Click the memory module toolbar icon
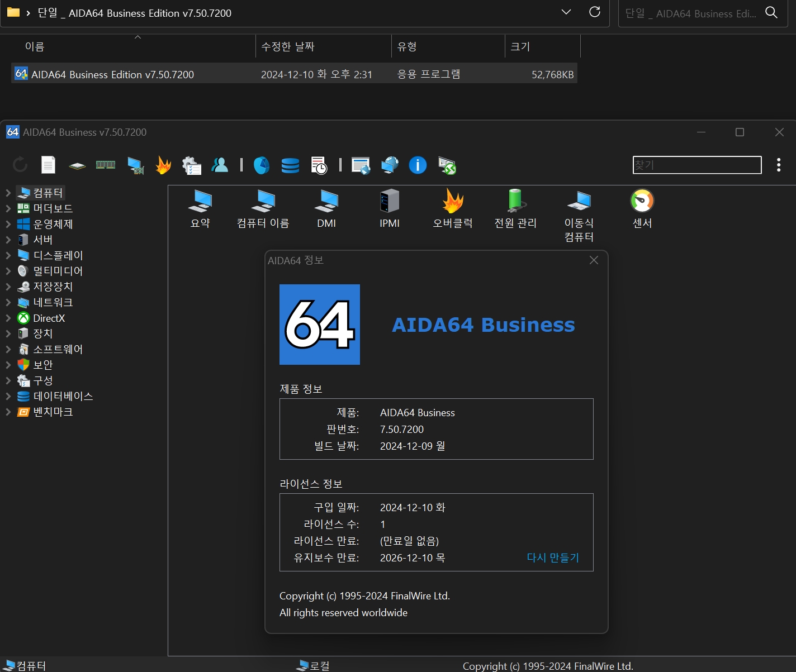 pyautogui.click(x=106, y=165)
